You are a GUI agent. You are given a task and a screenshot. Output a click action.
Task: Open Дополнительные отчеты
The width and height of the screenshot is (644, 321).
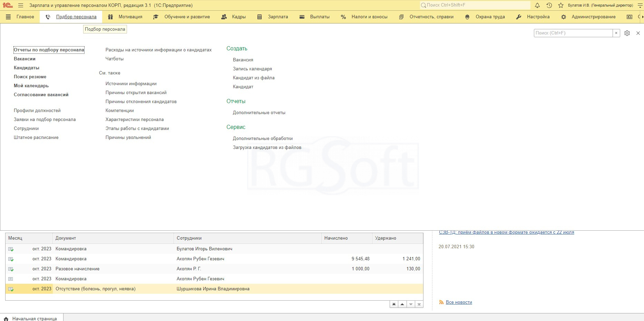coord(259,113)
